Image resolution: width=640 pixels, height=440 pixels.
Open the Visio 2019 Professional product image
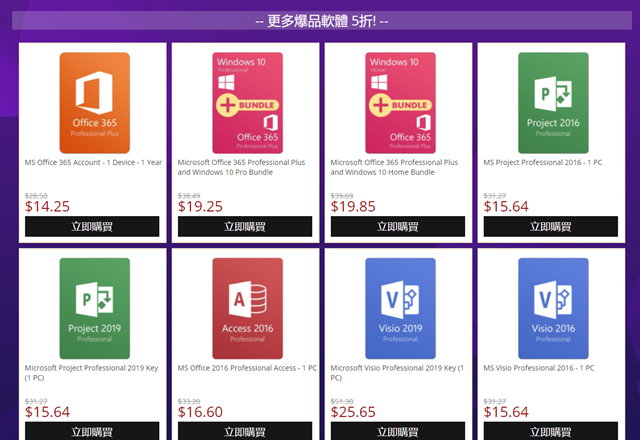point(400,308)
